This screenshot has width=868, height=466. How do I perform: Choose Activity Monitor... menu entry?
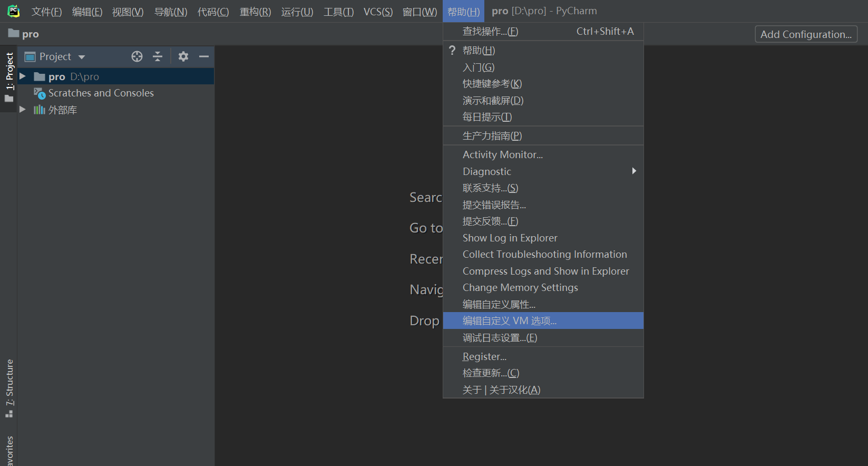tap(543, 154)
